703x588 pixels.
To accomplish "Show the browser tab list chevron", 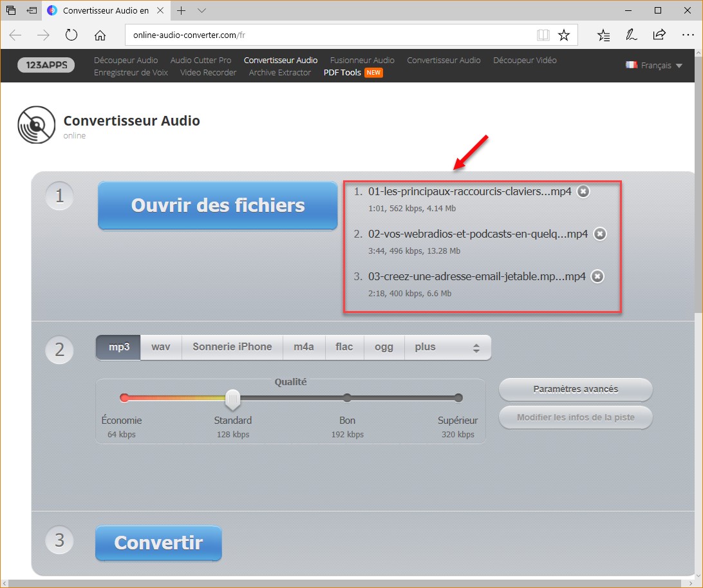I will click(202, 10).
